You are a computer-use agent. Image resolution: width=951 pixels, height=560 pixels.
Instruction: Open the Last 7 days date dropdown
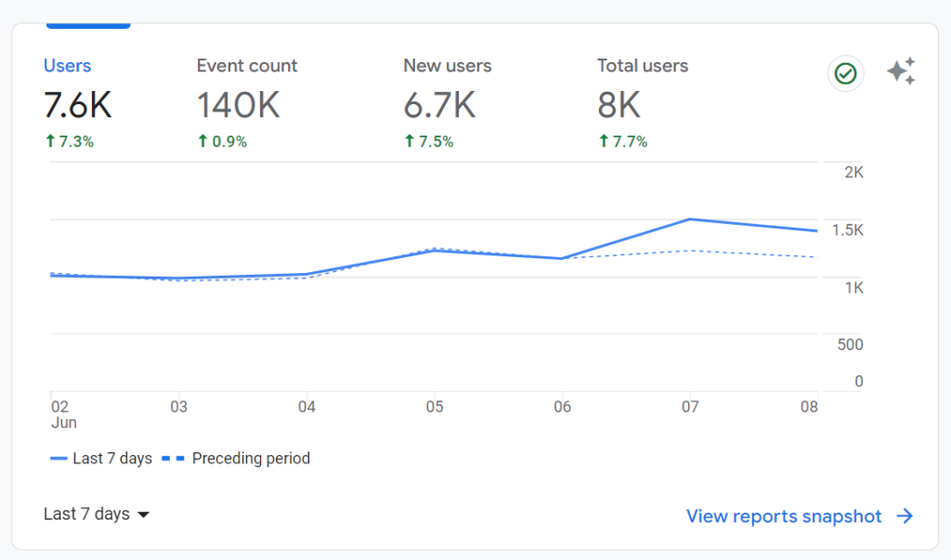tap(97, 514)
